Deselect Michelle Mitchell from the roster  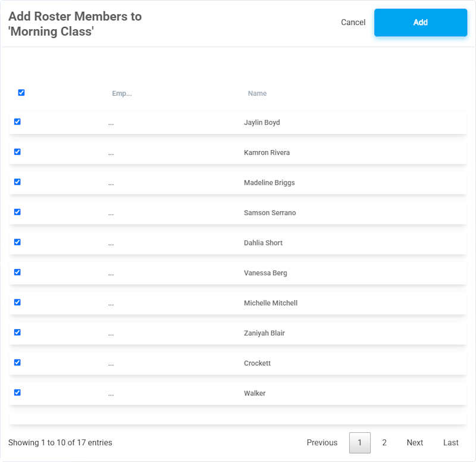pyautogui.click(x=17, y=302)
